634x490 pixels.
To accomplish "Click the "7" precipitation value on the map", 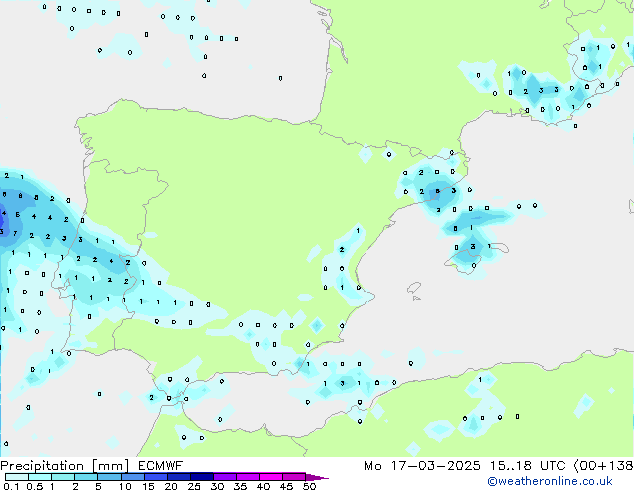I will click(x=15, y=233).
